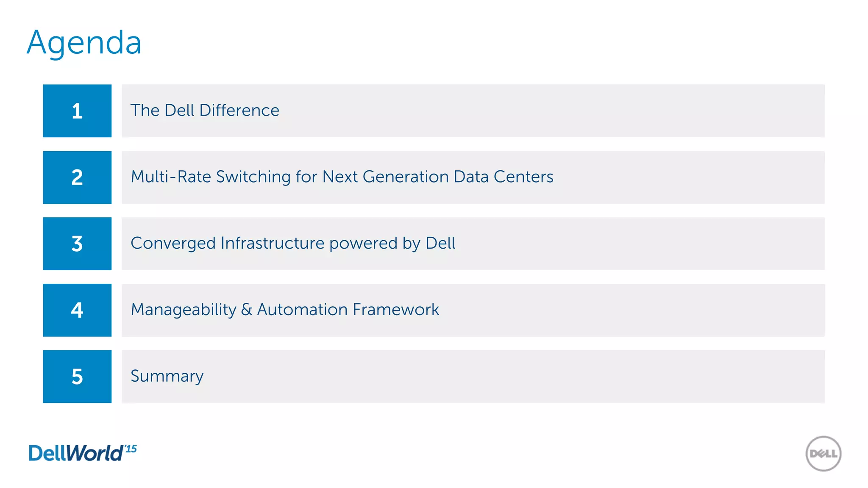Click the word "Difference" in item one
868x488 pixels.
tap(239, 111)
